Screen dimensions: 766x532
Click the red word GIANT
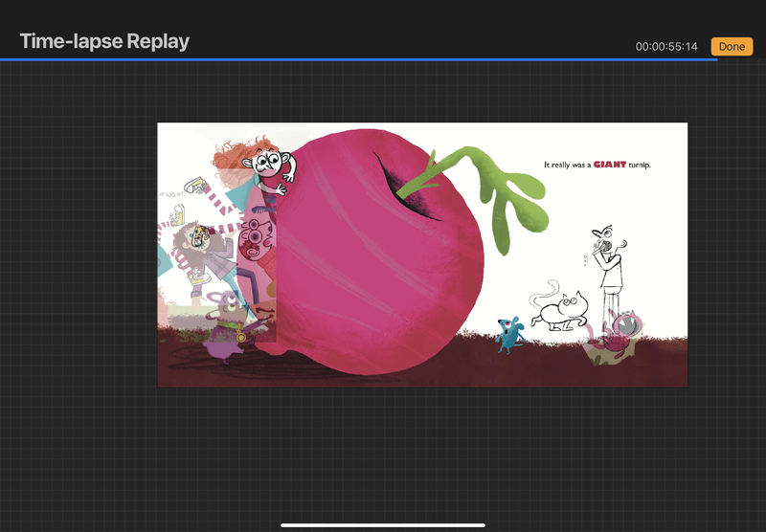coord(609,165)
